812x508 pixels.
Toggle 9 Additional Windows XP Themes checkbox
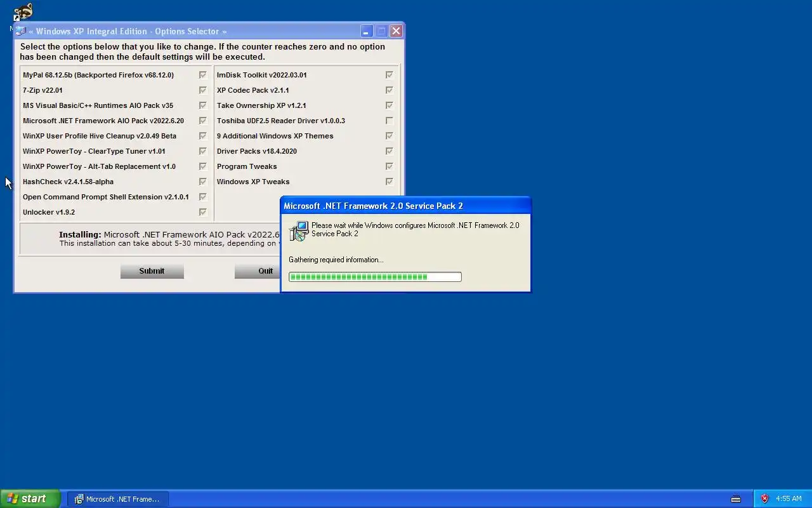[x=390, y=136]
